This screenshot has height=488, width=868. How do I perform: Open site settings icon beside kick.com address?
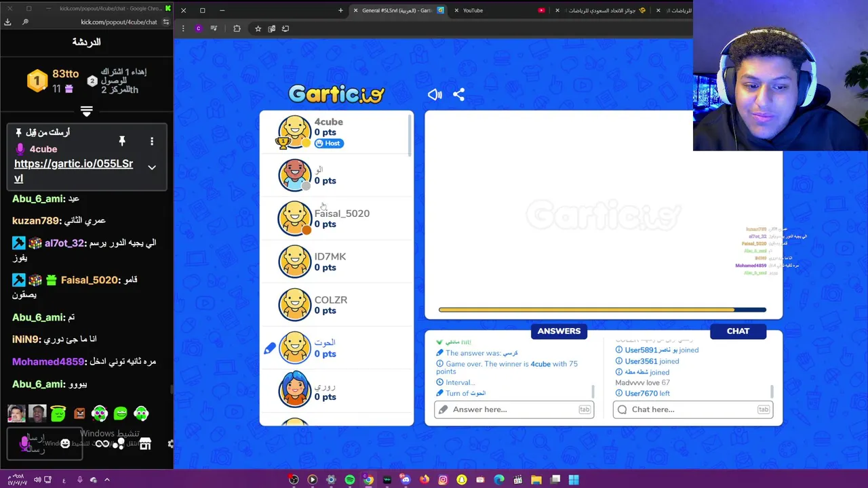click(x=165, y=22)
